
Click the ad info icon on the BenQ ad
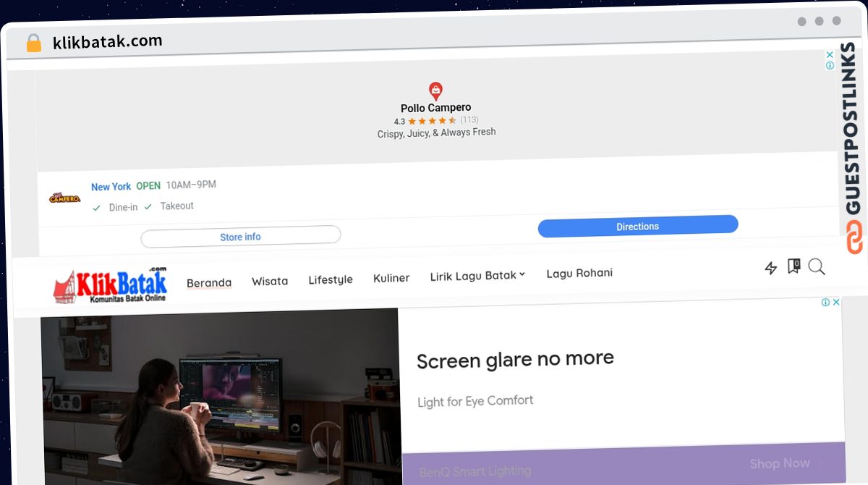point(825,303)
